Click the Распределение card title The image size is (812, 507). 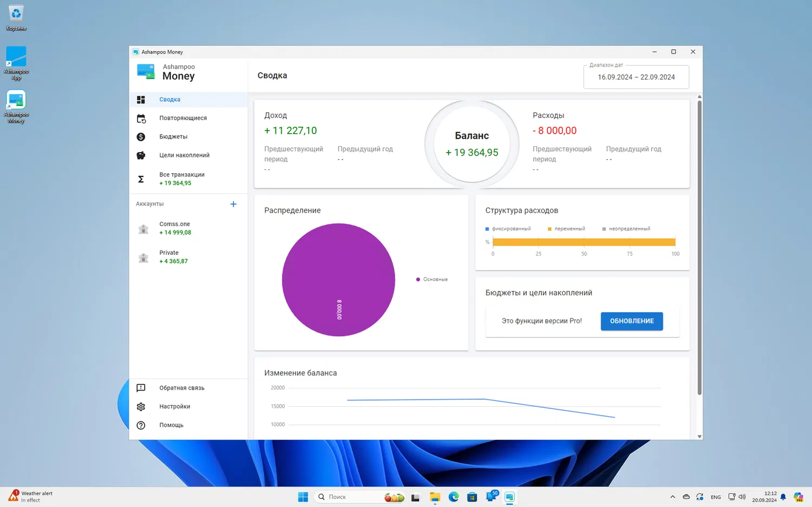tap(292, 210)
